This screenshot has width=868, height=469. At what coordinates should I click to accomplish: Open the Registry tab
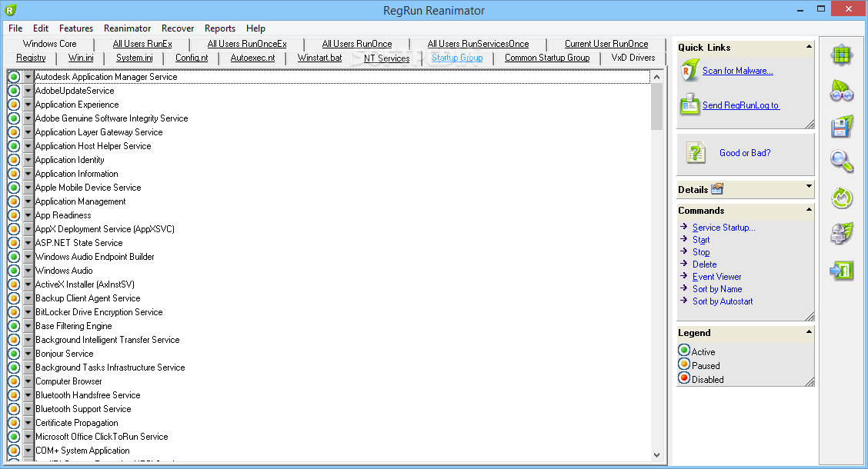(x=31, y=58)
